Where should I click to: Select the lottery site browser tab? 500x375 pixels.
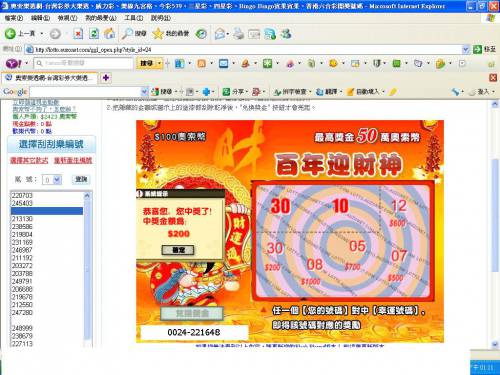click(x=50, y=78)
